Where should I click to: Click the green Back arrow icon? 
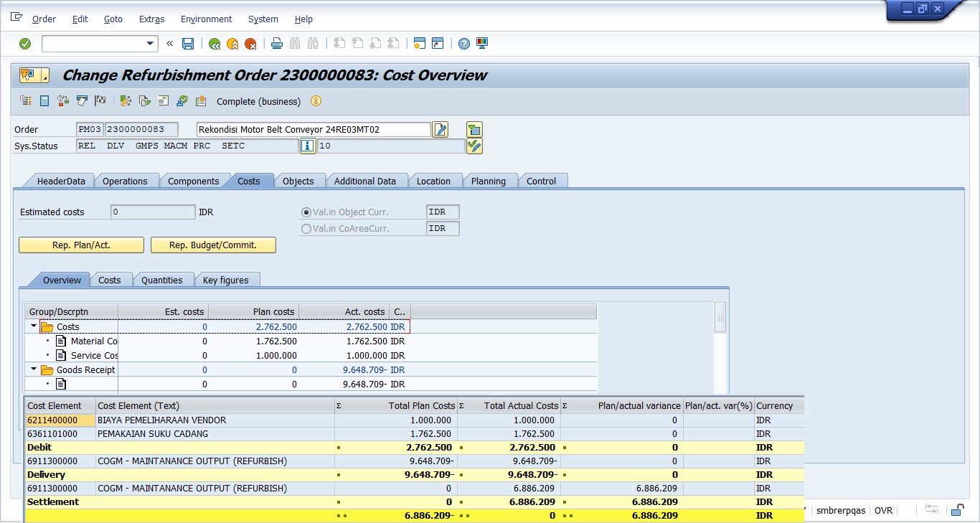[214, 44]
